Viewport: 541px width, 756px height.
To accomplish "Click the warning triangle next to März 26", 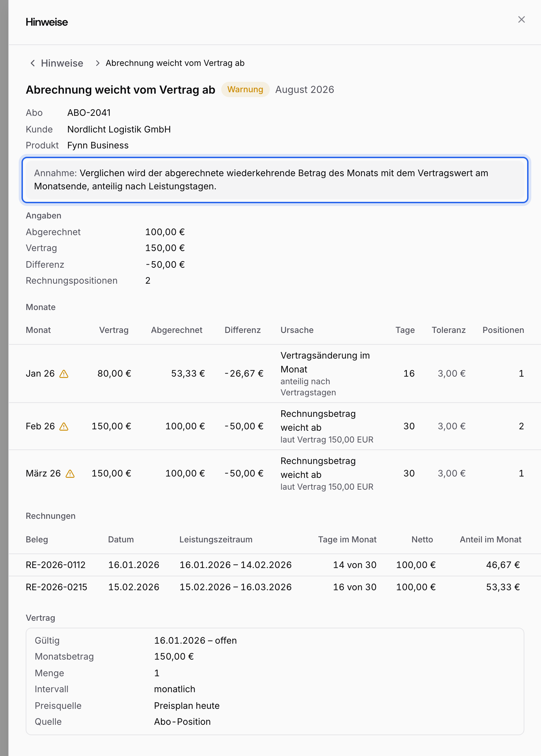I will pyautogui.click(x=70, y=474).
